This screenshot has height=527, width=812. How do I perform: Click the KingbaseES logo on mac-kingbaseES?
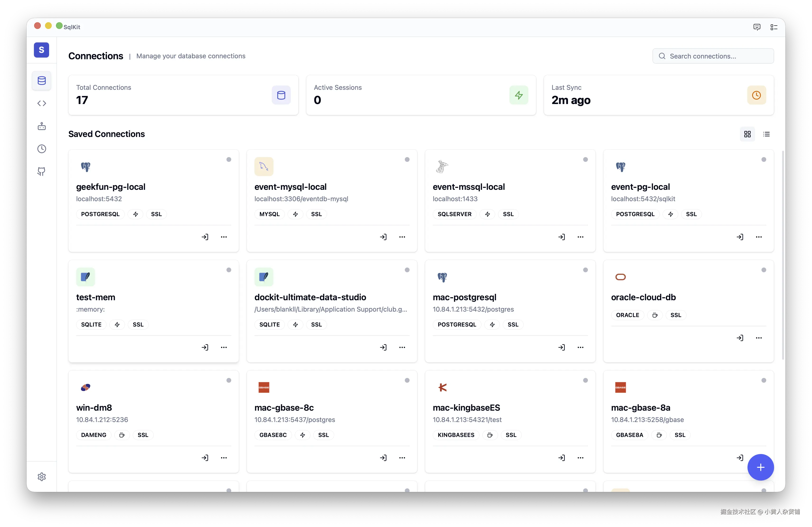[442, 388]
